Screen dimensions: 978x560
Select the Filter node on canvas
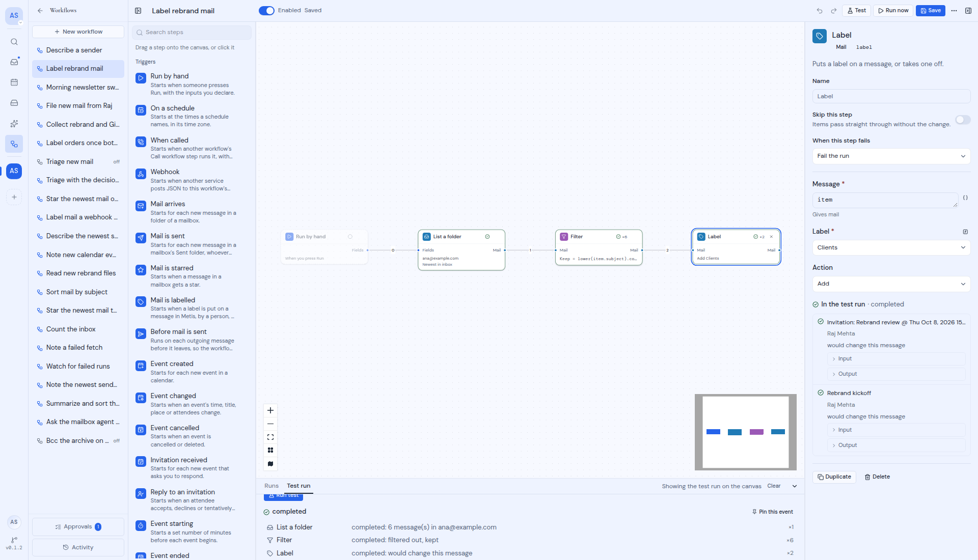tap(599, 247)
